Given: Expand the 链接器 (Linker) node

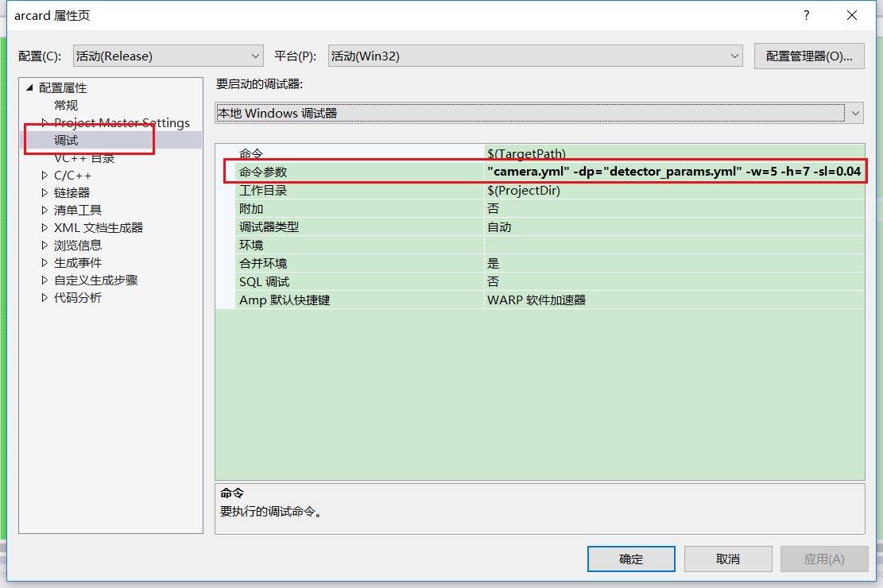Looking at the screenshot, I should click(46, 192).
